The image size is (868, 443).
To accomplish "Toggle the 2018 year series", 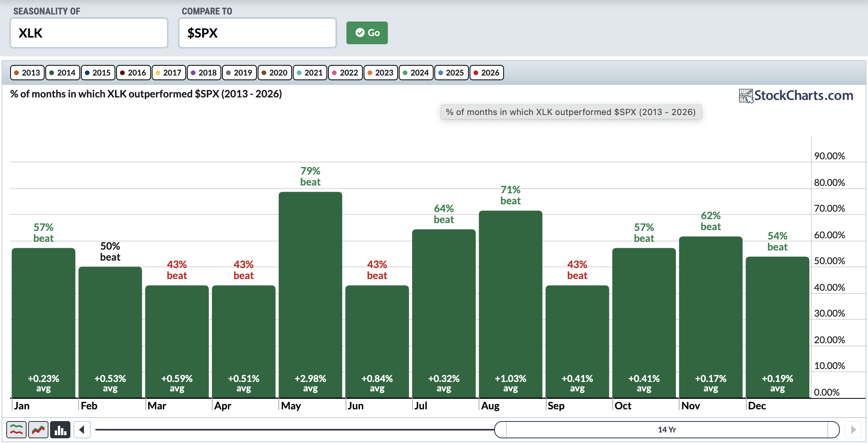I will 204,73.
